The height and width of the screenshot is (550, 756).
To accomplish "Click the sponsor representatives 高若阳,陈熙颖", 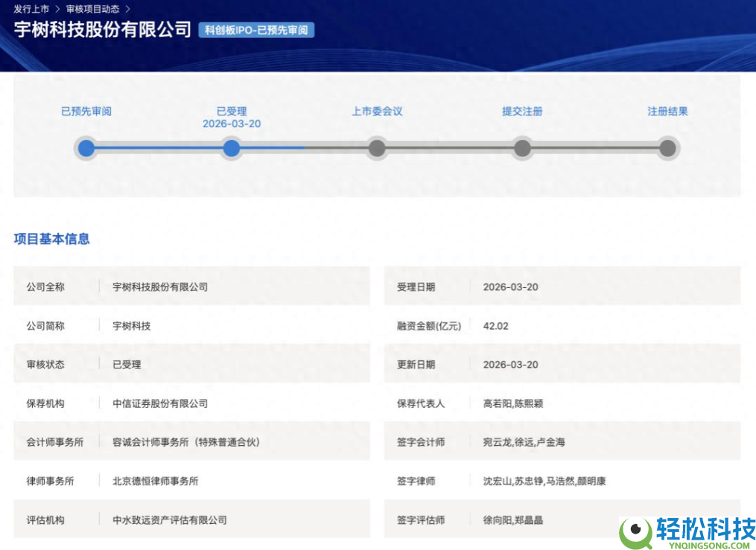I will [513, 403].
